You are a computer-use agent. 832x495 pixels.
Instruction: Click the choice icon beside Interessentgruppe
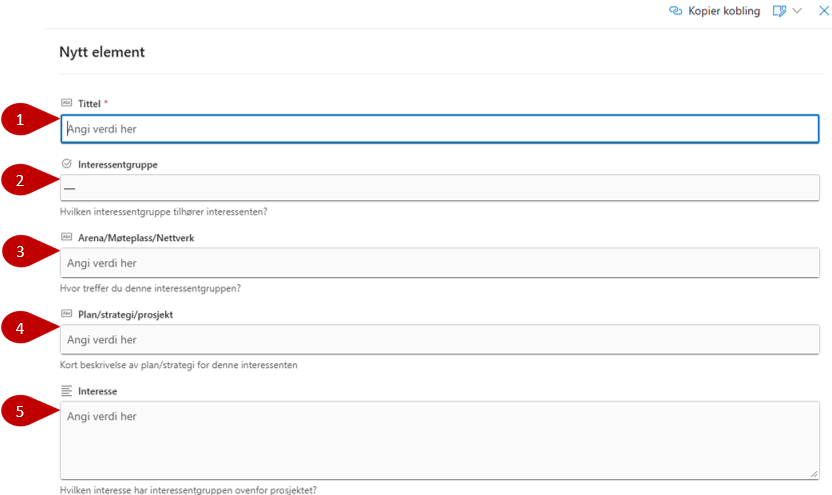coord(67,164)
